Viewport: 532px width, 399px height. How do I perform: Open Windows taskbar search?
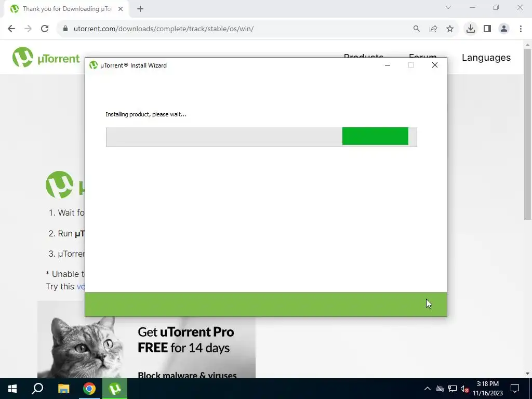[x=37, y=389]
